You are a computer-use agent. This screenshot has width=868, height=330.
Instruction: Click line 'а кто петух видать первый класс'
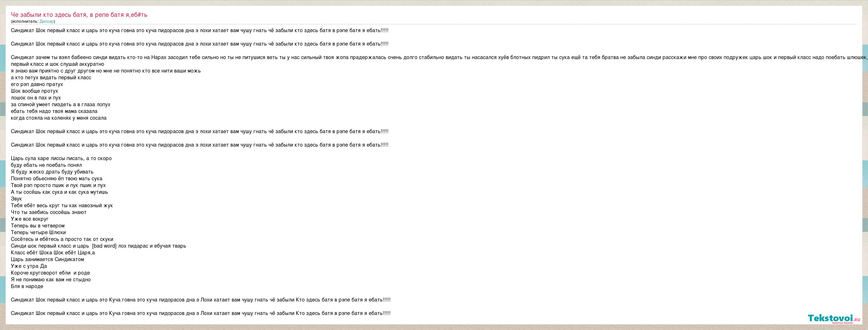click(x=51, y=78)
